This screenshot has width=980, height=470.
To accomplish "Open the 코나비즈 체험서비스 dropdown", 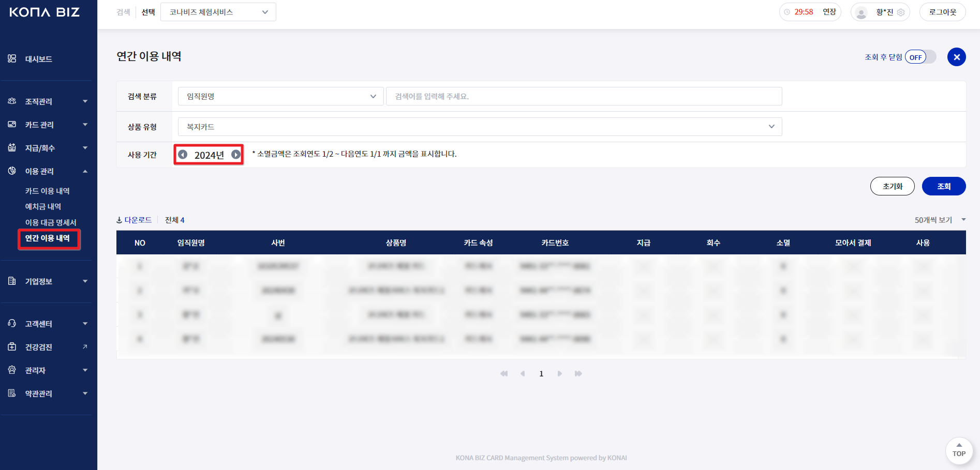I will [x=218, y=12].
